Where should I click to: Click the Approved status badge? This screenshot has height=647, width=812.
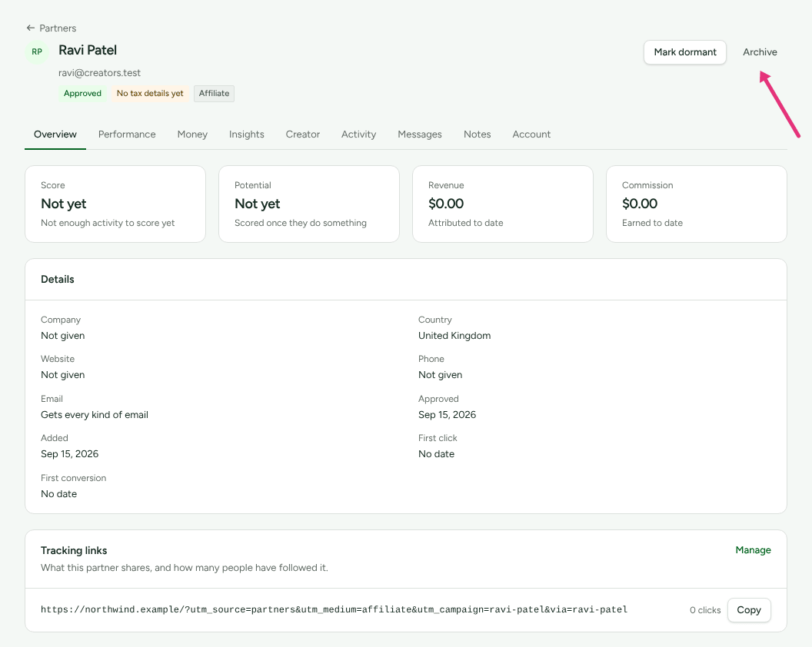[82, 93]
